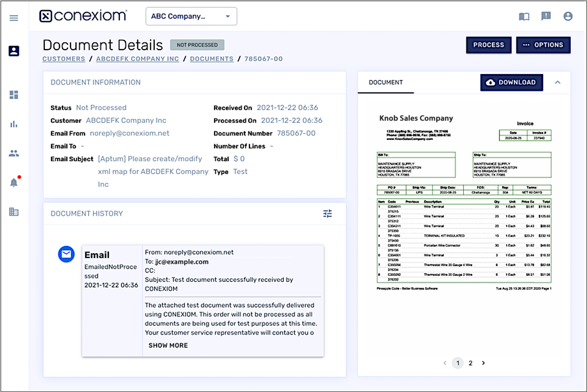The height and width of the screenshot is (392, 587).
Task: Go to page 2 of document
Action: click(x=470, y=363)
